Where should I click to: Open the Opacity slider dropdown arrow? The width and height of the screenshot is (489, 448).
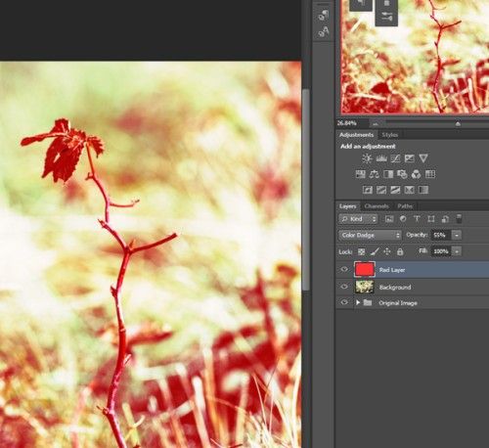pyautogui.click(x=457, y=235)
